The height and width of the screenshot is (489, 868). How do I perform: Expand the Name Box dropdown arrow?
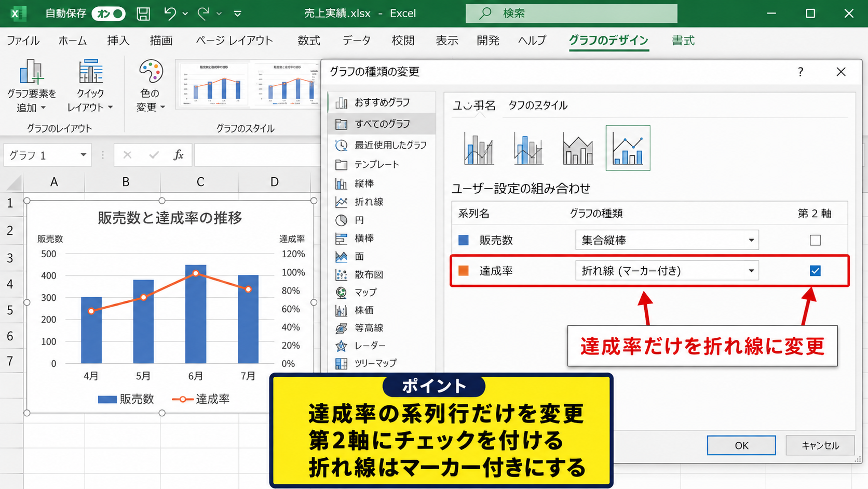83,155
